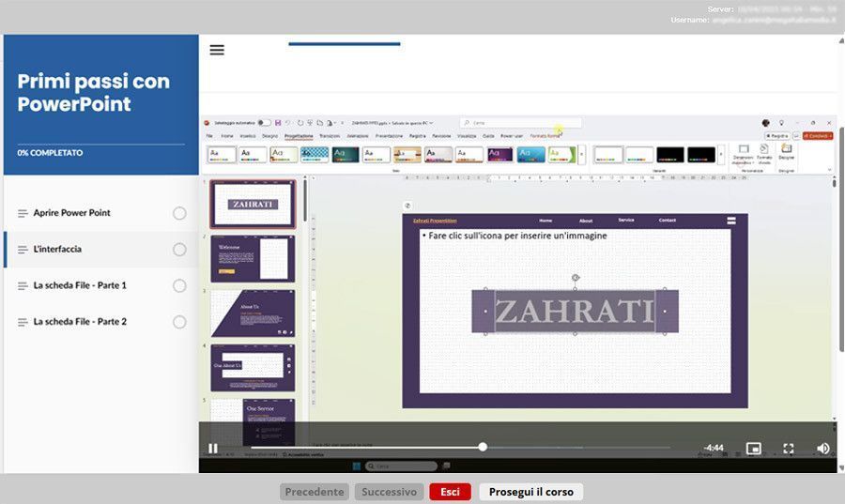Viewport: 845px width, 504px height.
Task: Pause the video playback
Action: pyautogui.click(x=213, y=449)
